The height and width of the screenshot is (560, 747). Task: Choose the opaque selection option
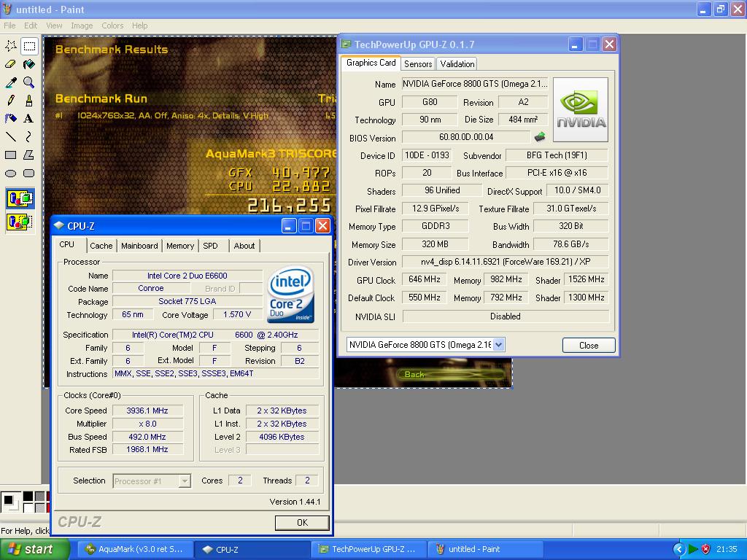[x=20, y=198]
